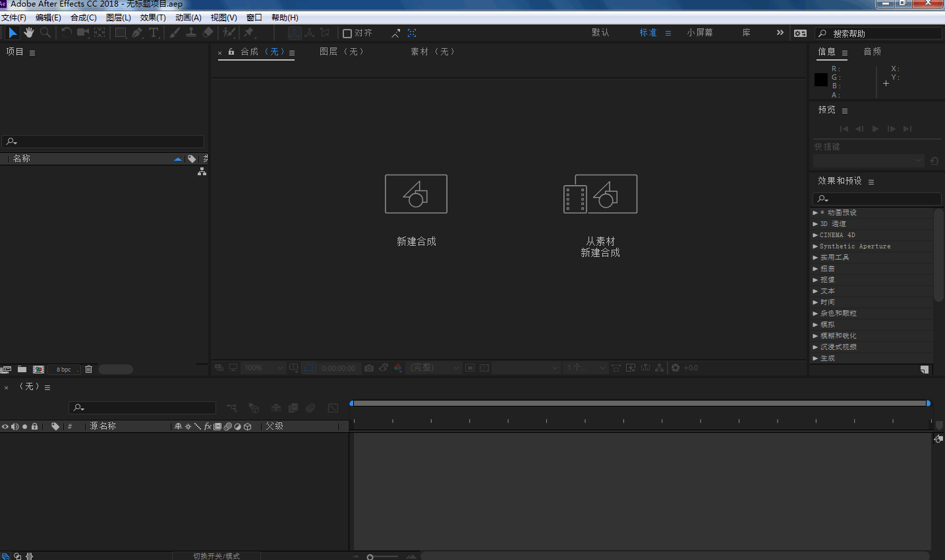Click the new folder icon in Project panel
This screenshot has width=945, height=560.
click(22, 369)
